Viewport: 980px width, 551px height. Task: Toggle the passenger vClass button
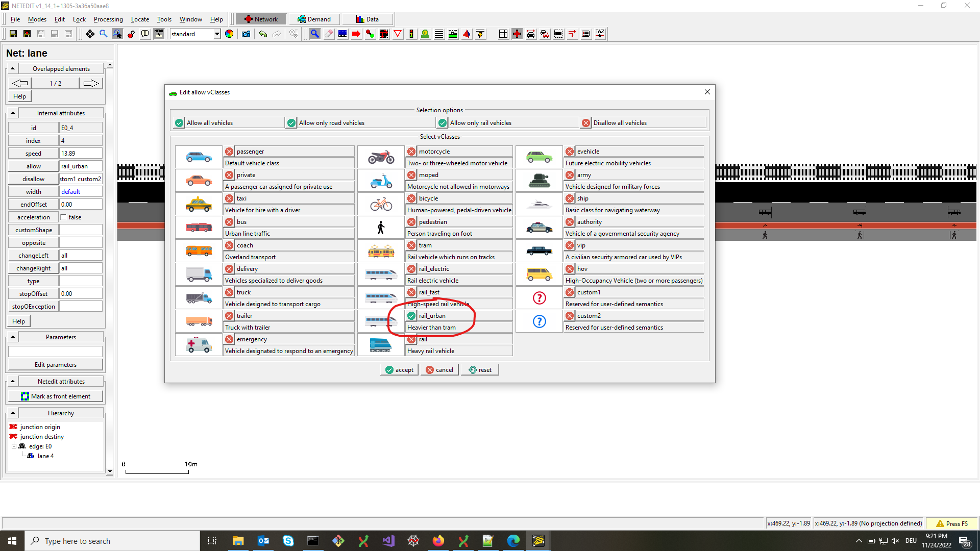(x=230, y=152)
